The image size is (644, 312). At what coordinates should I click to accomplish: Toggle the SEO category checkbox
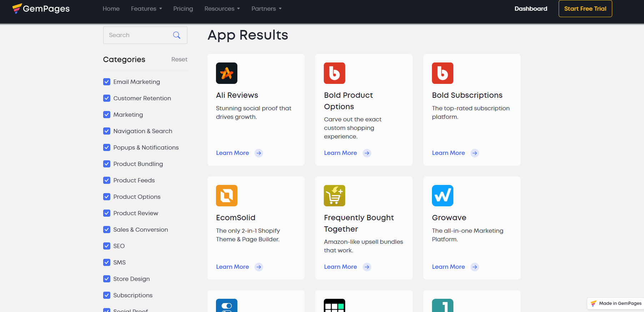click(x=107, y=246)
